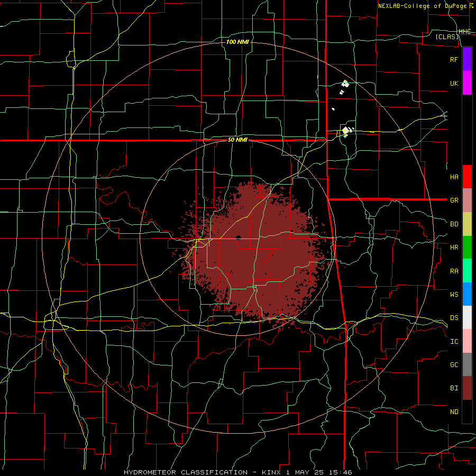Screen dimensions: 476x476
Task: Click the 'DS' legend label
Action: [x=454, y=317]
